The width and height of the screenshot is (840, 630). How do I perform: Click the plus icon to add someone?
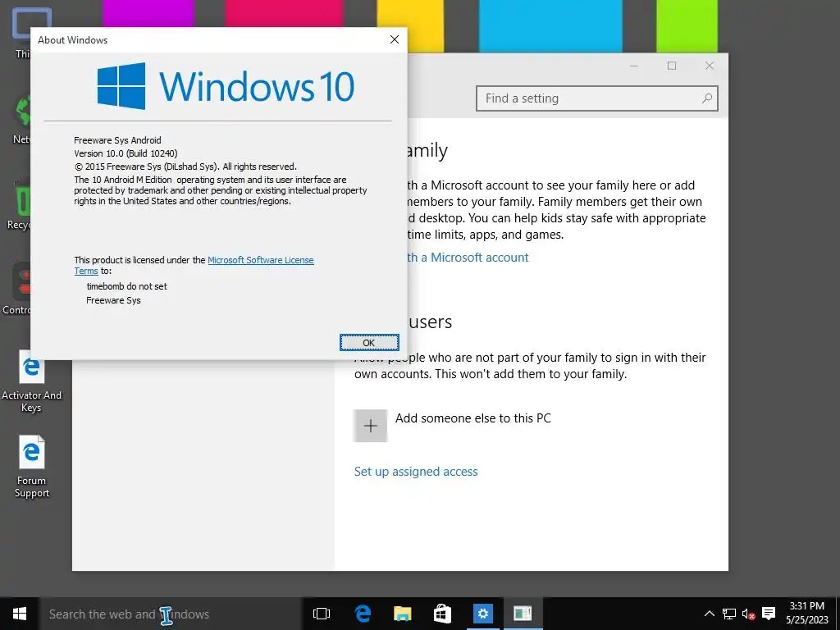(370, 426)
